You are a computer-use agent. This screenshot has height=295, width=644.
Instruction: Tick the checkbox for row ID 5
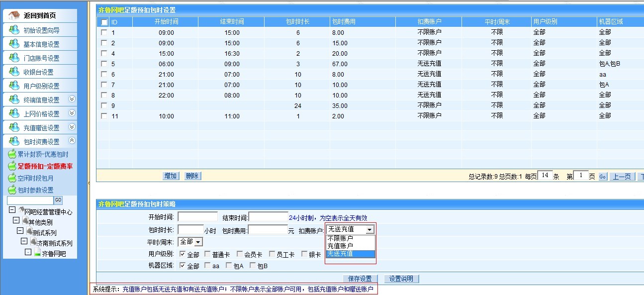tap(104, 64)
